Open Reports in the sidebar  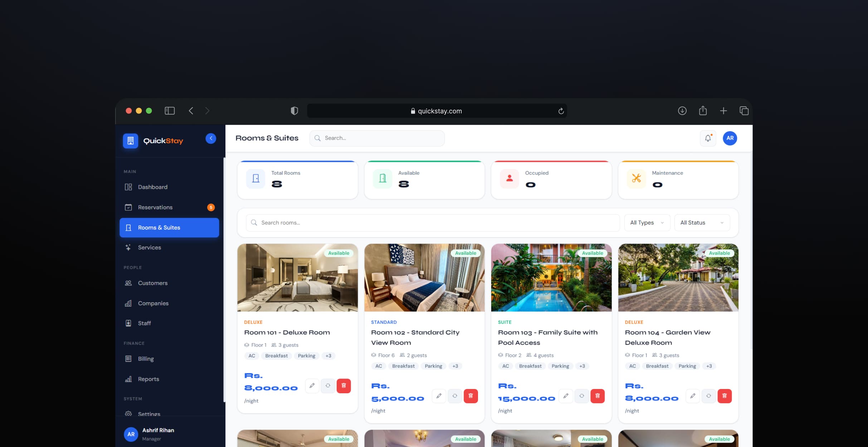[169, 379]
